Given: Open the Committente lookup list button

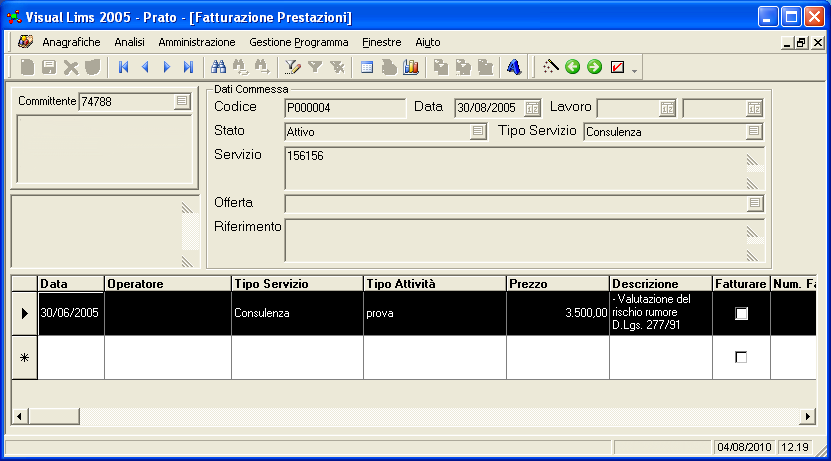Looking at the screenshot, I should point(182,101).
